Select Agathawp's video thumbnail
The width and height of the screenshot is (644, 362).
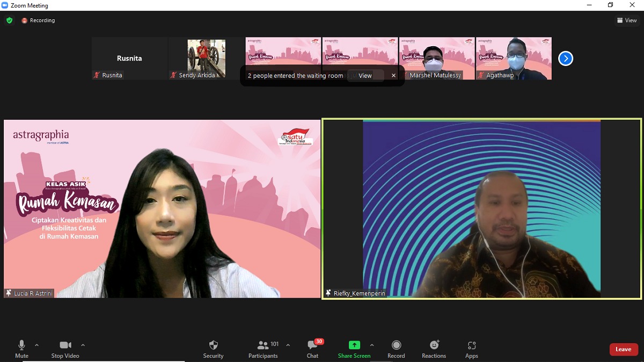pyautogui.click(x=514, y=59)
